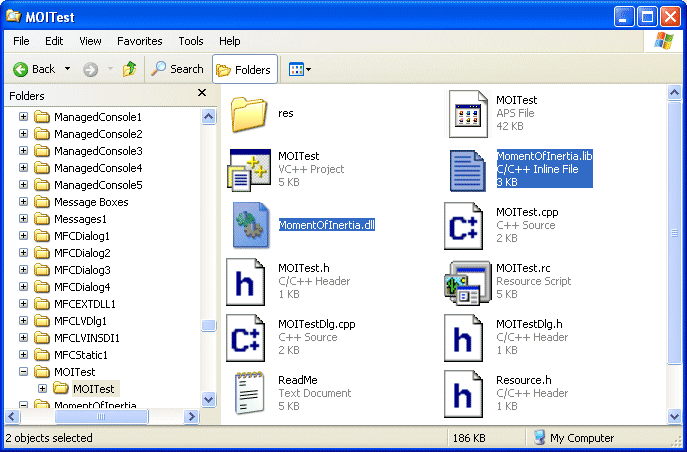Open the Edit menu

54,41
